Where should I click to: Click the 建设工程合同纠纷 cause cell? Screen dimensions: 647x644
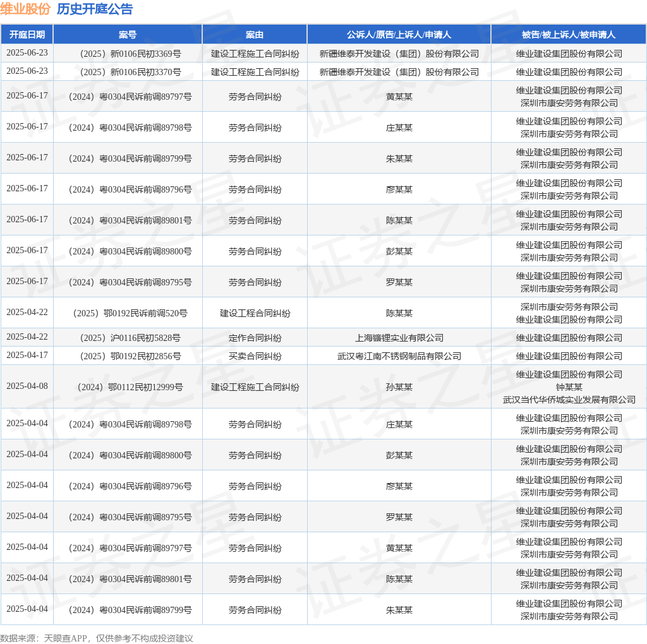(255, 313)
